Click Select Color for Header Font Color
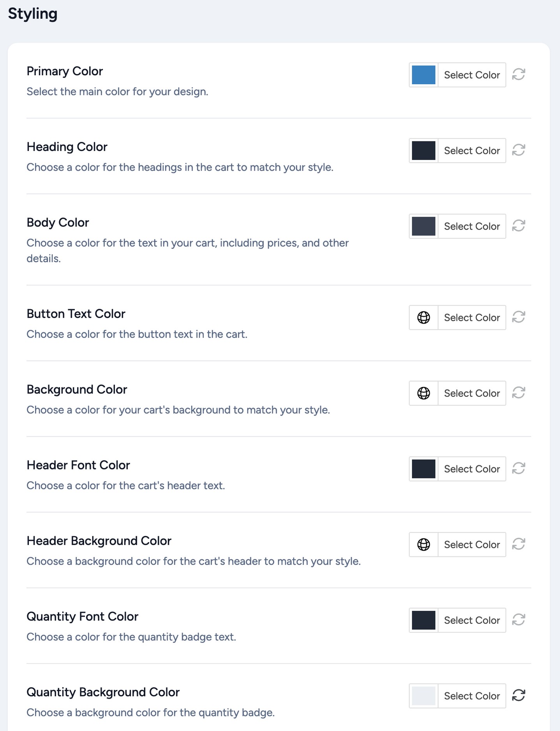Image resolution: width=560 pixels, height=731 pixels. click(x=472, y=469)
